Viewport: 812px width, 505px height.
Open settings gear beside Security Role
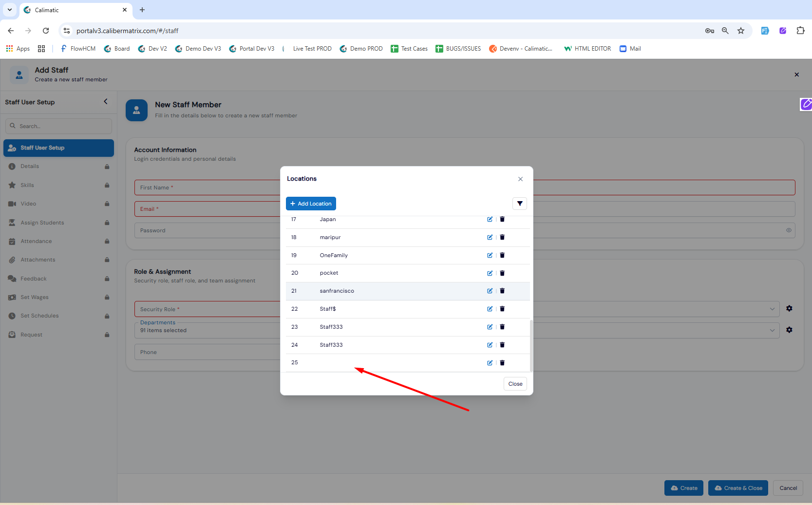click(789, 308)
